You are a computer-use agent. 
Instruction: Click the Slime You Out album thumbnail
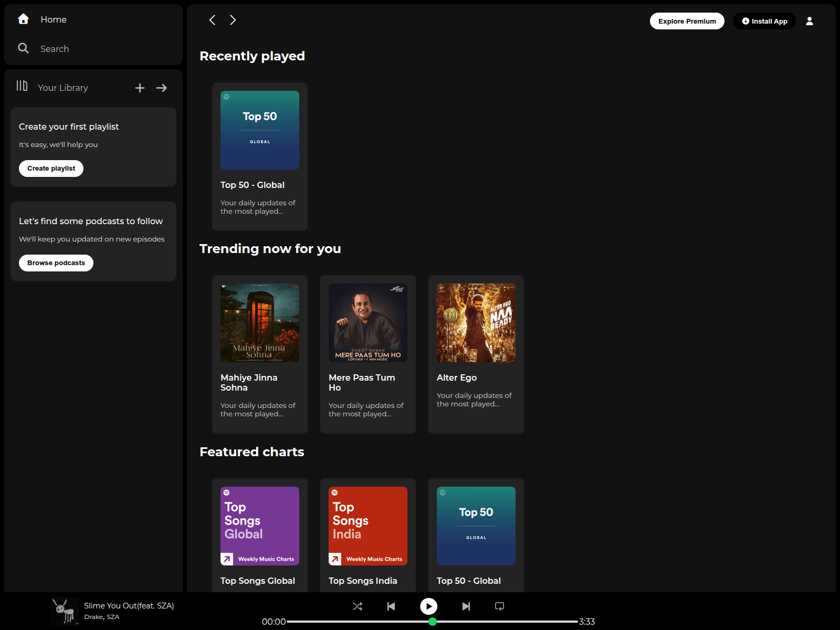[x=65, y=612]
